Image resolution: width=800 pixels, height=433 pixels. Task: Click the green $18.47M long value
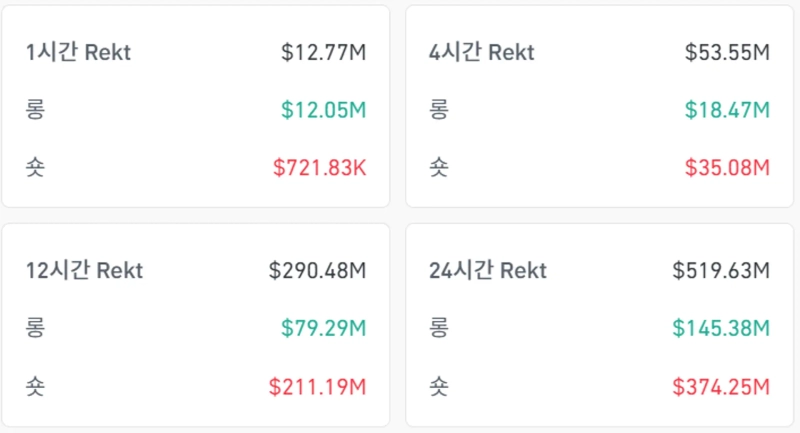[727, 110]
